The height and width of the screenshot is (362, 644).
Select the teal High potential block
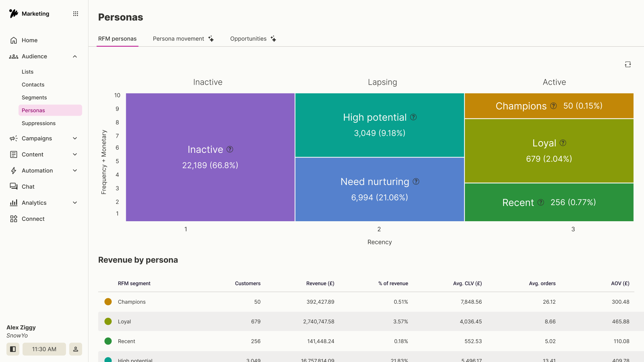point(380,125)
